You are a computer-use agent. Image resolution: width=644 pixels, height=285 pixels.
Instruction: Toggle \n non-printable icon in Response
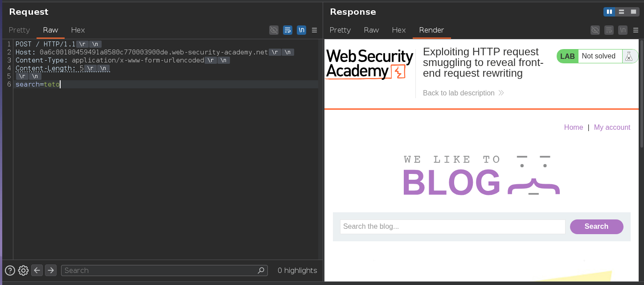pyautogui.click(x=623, y=30)
